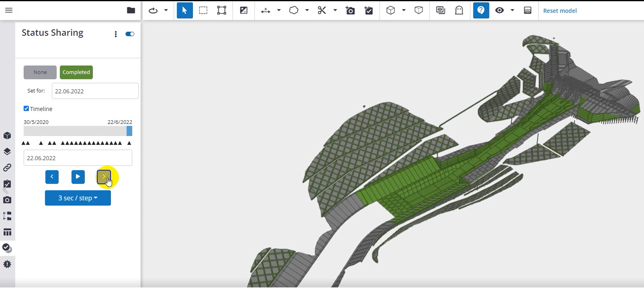The image size is (644, 288).
Task: Open the folder icon in top bar
Action: [x=131, y=11]
